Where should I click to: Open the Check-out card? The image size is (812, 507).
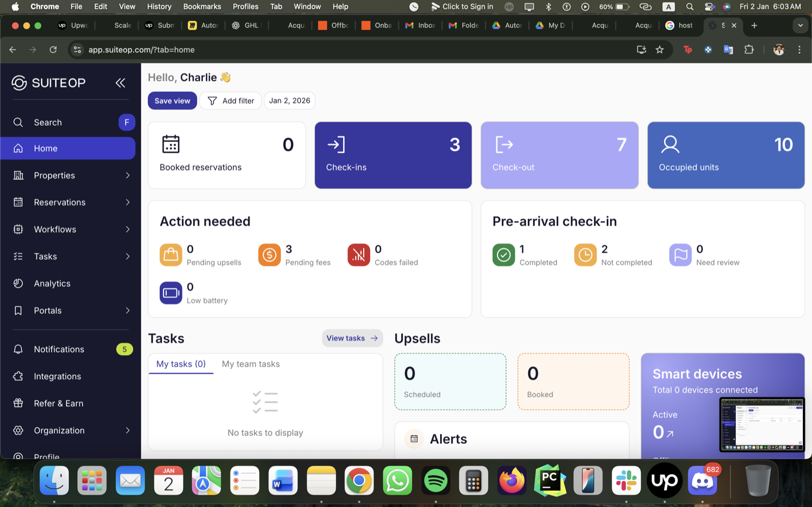coord(560,155)
